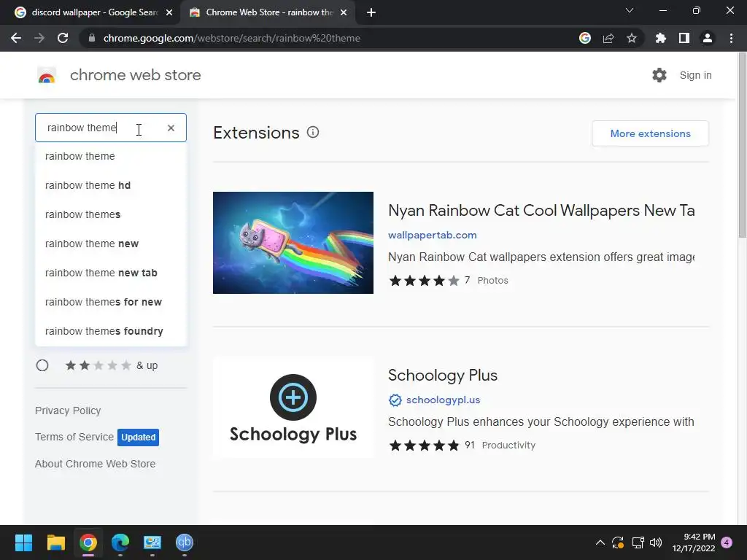Viewport: 747px width, 560px height.
Task: Open the Terms of Service link
Action: (x=74, y=437)
